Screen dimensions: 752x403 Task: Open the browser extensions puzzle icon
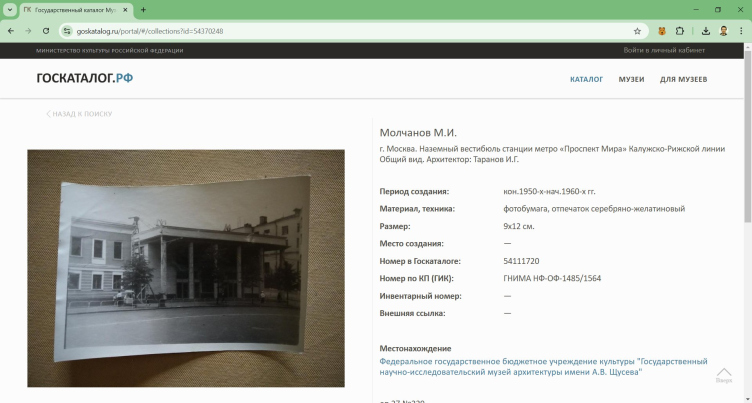[x=680, y=31]
